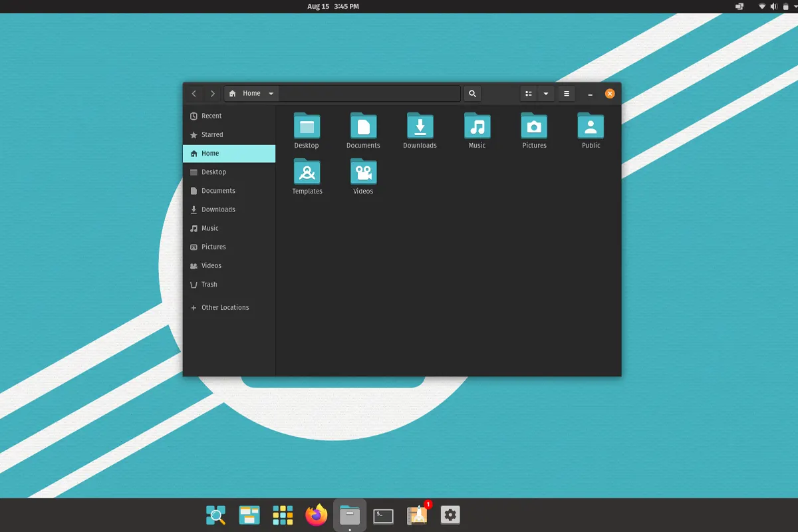Viewport: 798px width, 532px height.
Task: Open Settings gear in the dock
Action: click(450, 515)
